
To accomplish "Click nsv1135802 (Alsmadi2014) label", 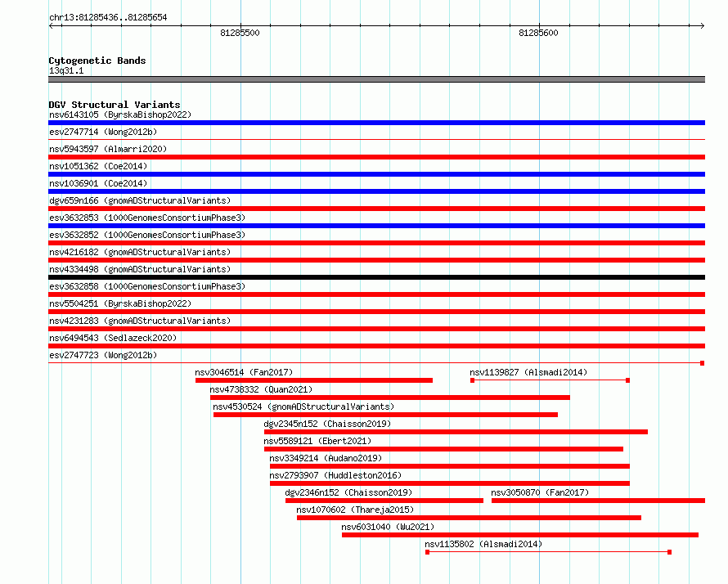I will click(x=483, y=544).
